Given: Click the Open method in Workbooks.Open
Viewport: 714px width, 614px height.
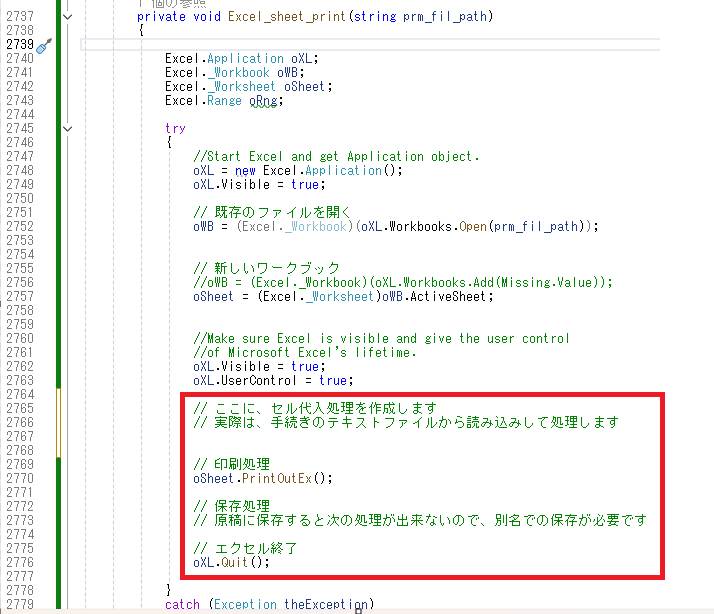Looking at the screenshot, I should (x=473, y=227).
